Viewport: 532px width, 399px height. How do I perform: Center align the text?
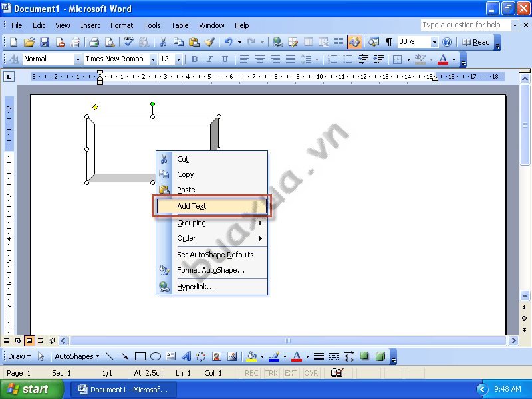point(260,59)
